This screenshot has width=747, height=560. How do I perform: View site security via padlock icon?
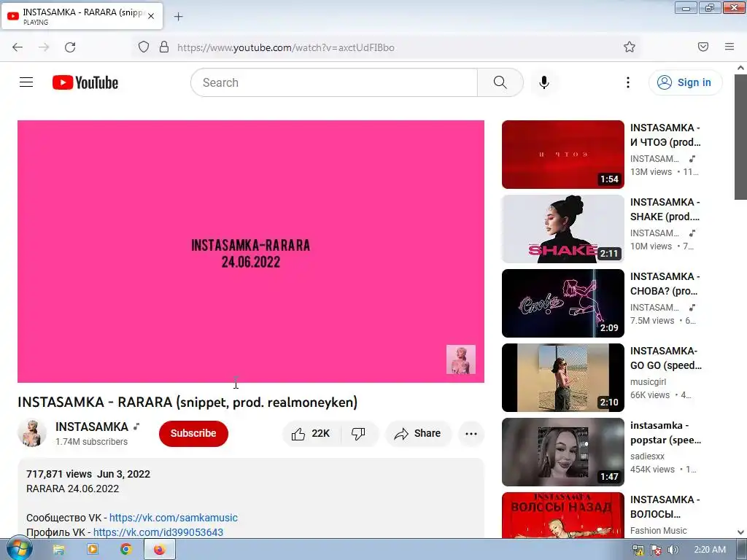164,47
